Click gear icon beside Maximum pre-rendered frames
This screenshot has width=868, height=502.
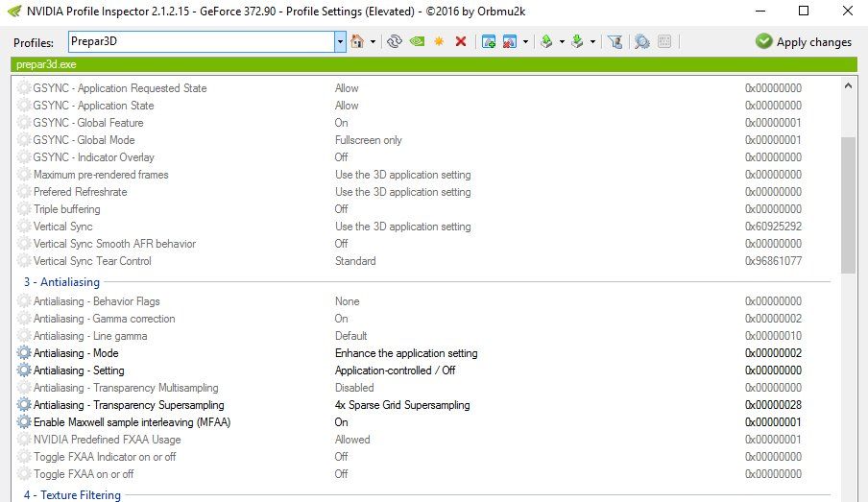pos(24,175)
